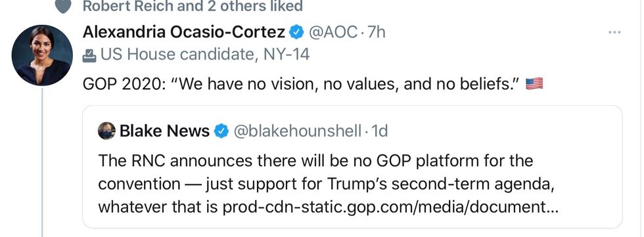This screenshot has width=644, height=237.
Task: Click the 1d timestamp on quoted tweet
Action: (x=379, y=131)
